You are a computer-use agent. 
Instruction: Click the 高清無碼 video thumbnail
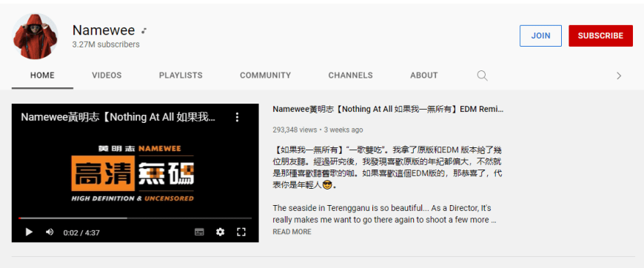click(x=135, y=172)
